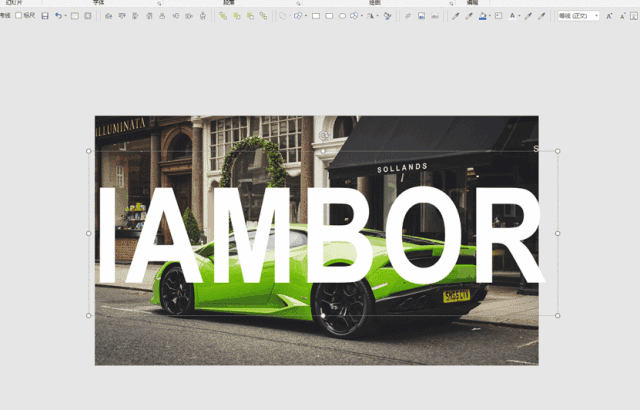Screen dimensions: 640x410
Task: Click the left-middle handle of the text box
Action: click(x=89, y=233)
